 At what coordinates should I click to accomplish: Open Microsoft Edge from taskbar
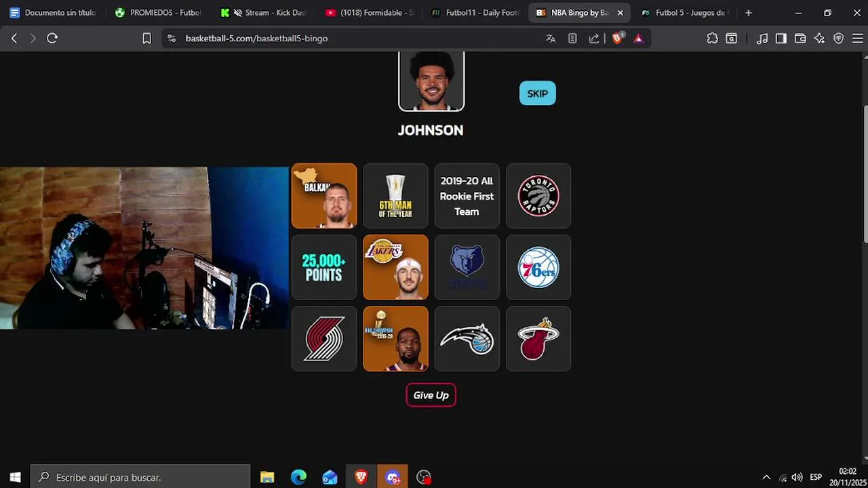coord(298,477)
